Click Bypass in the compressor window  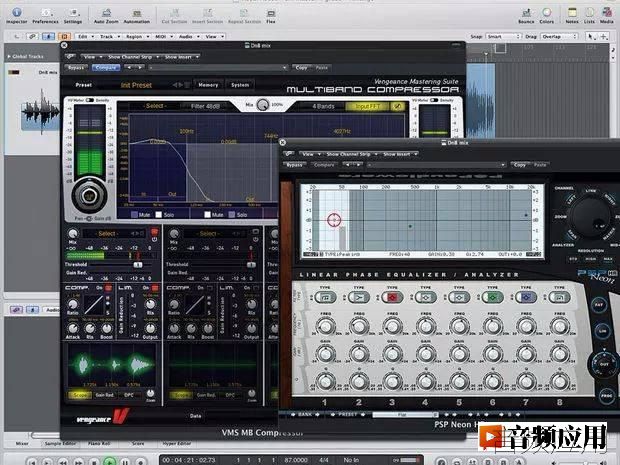coord(76,68)
